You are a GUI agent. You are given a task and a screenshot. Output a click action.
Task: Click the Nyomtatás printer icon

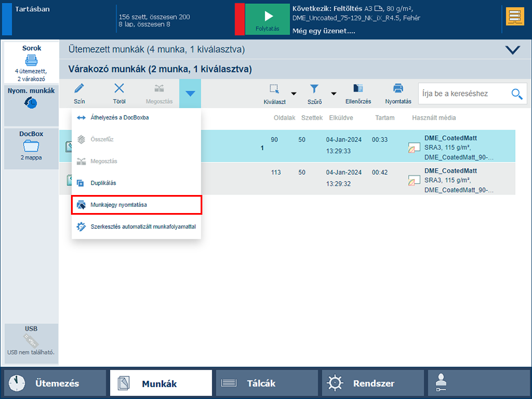[398, 88]
